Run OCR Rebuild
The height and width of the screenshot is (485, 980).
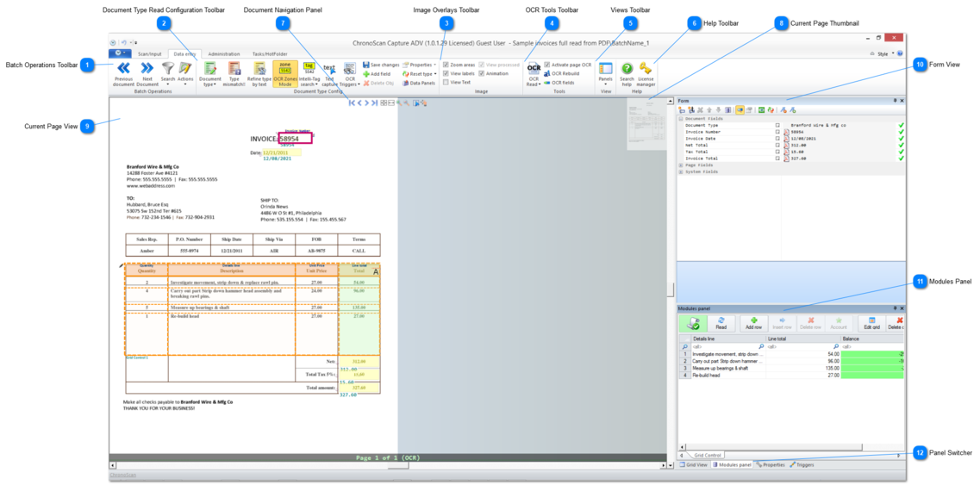pyautogui.click(x=562, y=73)
